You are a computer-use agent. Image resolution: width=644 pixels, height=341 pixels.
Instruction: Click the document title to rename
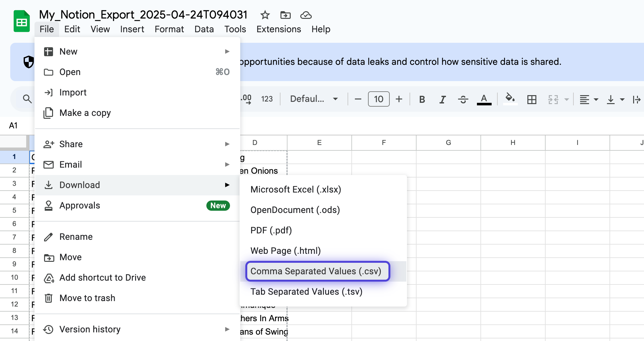point(143,15)
